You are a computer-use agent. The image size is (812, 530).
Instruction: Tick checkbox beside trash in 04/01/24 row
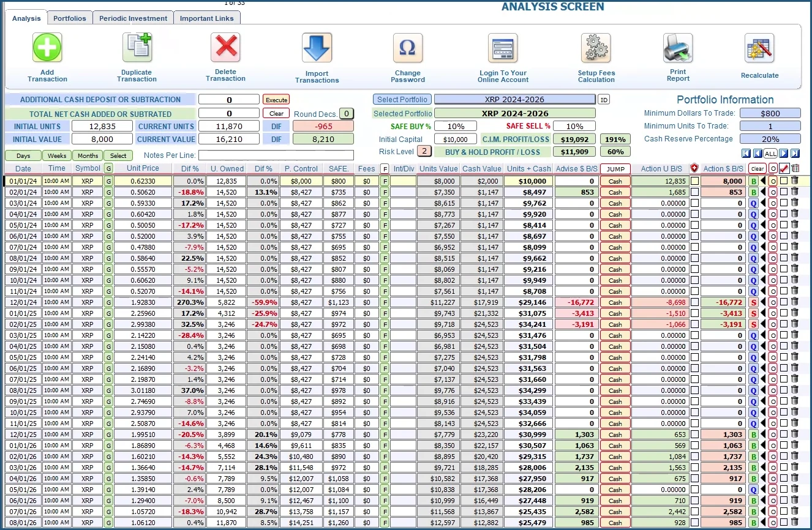784,214
